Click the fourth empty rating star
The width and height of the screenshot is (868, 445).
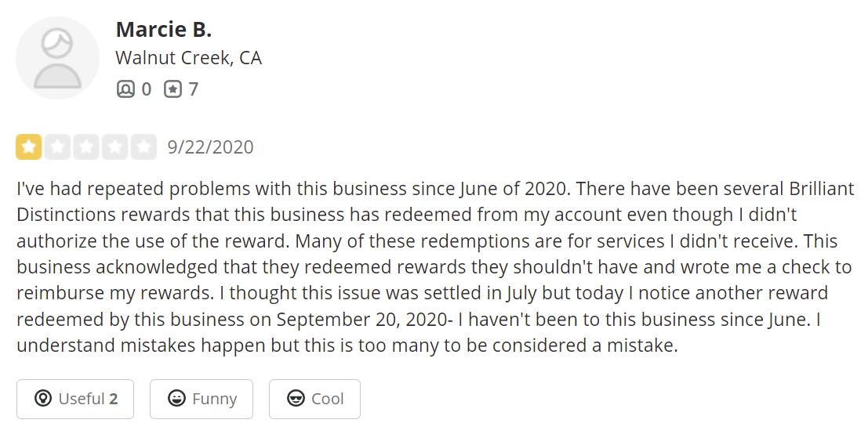114,147
